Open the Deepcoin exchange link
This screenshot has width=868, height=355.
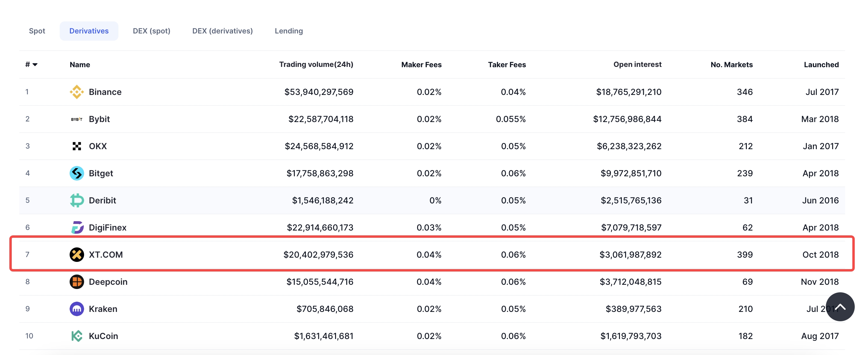(108, 282)
